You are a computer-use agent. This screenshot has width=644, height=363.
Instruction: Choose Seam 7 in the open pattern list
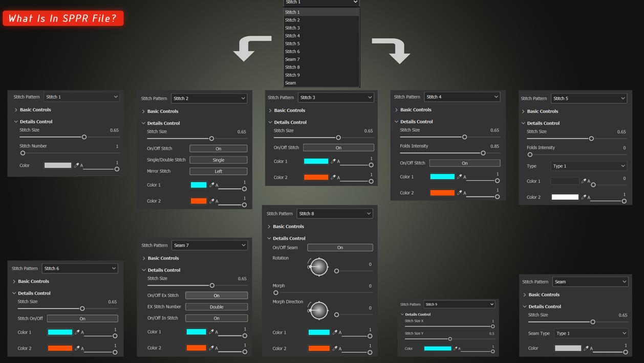coord(292,59)
